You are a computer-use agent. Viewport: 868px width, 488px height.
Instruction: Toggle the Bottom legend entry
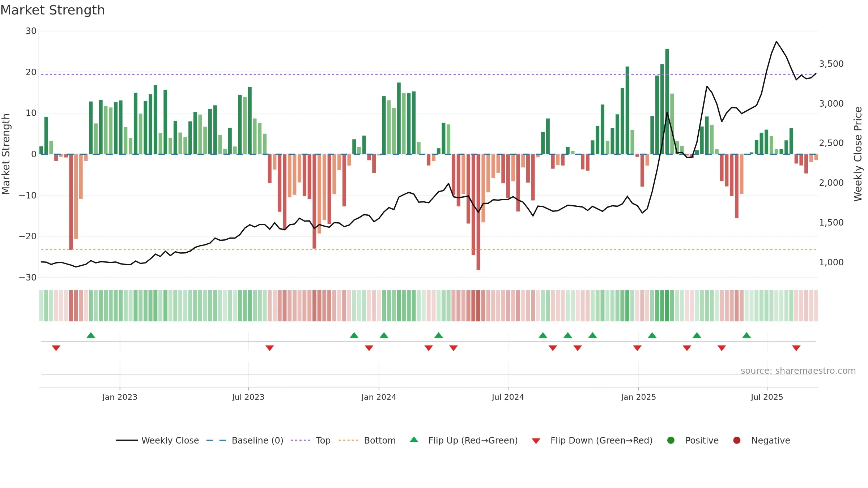pyautogui.click(x=367, y=440)
